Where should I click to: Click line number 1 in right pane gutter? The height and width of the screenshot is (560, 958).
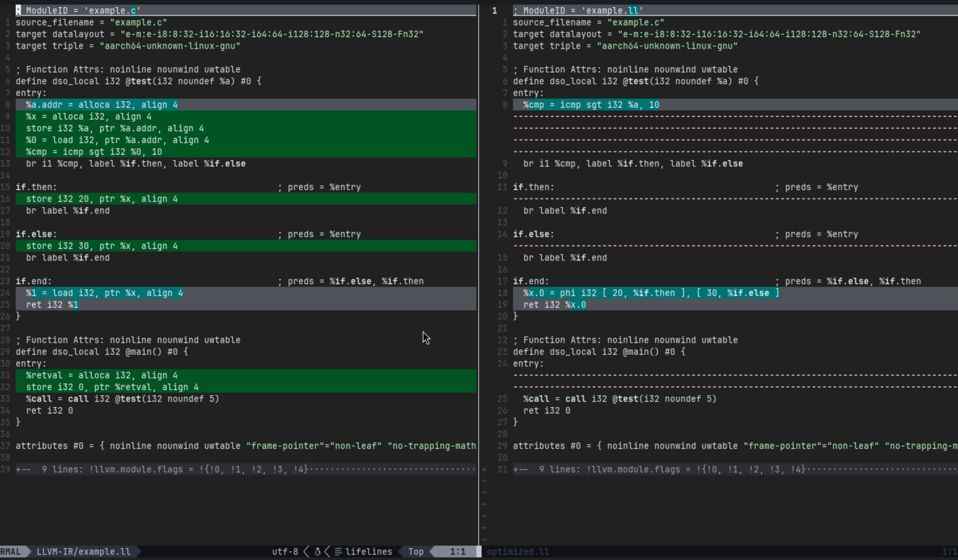[494, 11]
